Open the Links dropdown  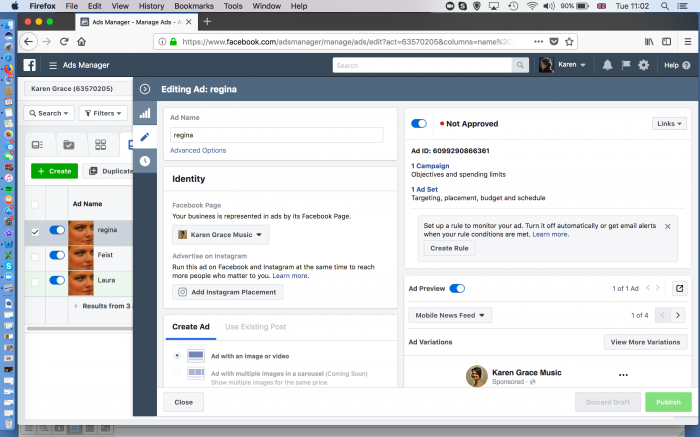(x=669, y=124)
